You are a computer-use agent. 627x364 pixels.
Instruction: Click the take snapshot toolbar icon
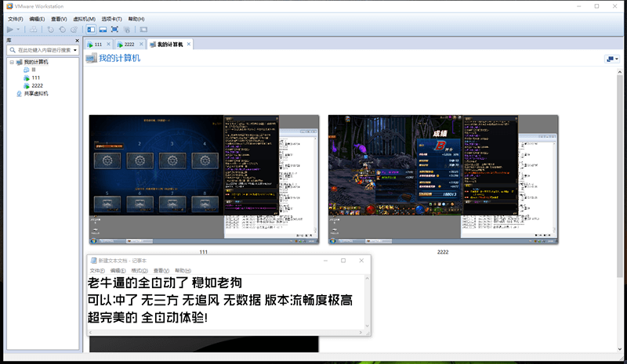tap(50, 29)
